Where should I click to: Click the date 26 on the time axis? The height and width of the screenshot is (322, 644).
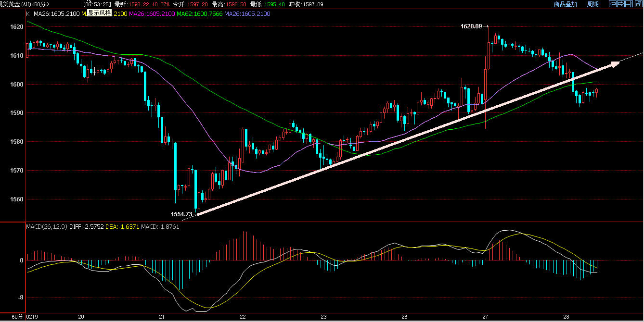404,317
